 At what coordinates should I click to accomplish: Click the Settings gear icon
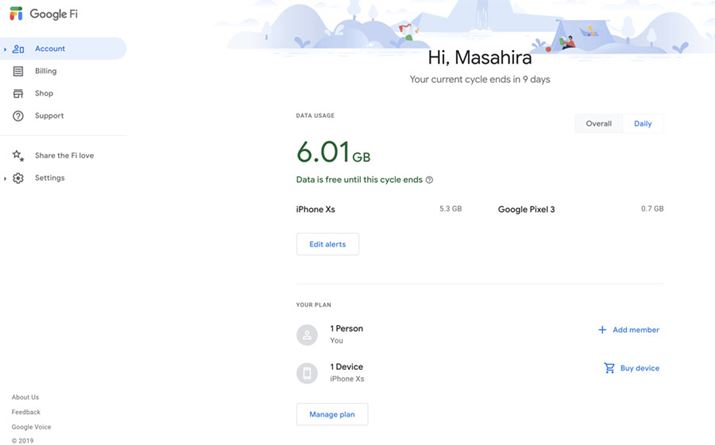pyautogui.click(x=18, y=178)
